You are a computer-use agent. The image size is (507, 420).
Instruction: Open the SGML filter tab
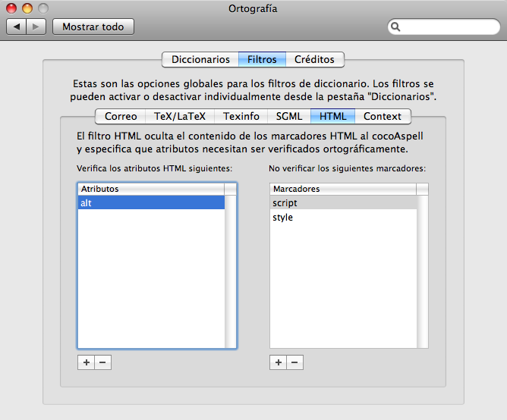click(289, 116)
